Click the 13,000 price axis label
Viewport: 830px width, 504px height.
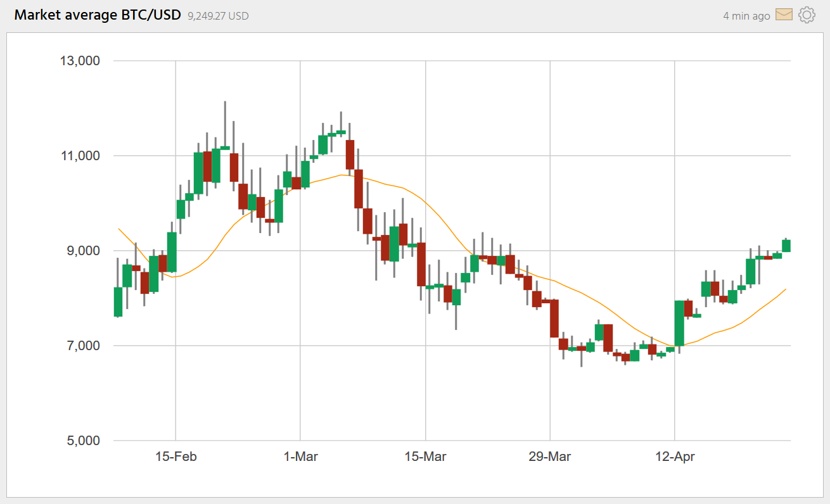point(79,61)
